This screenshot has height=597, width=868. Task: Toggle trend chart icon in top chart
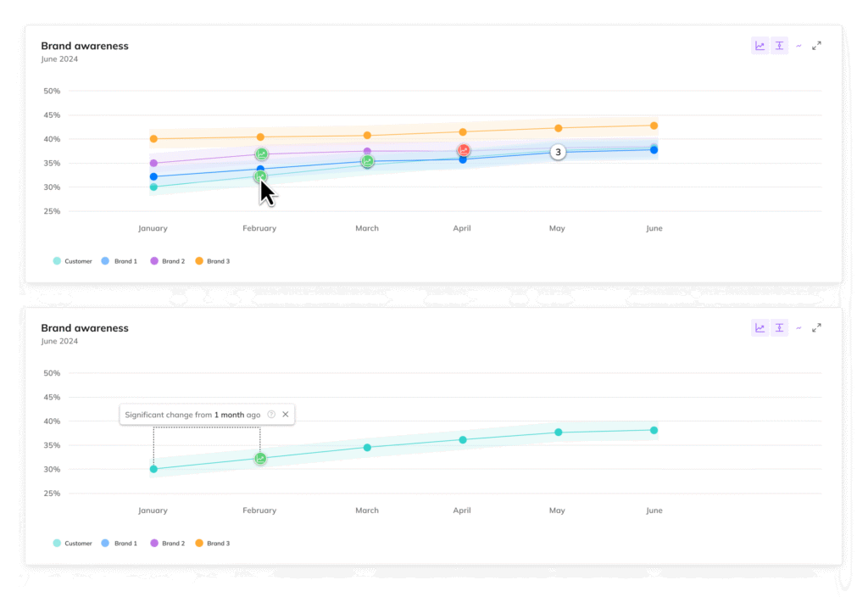(760, 46)
